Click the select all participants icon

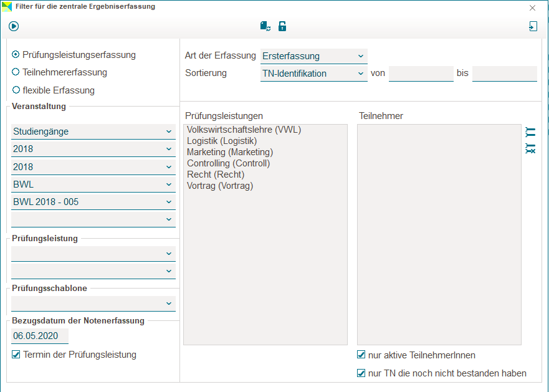click(530, 132)
